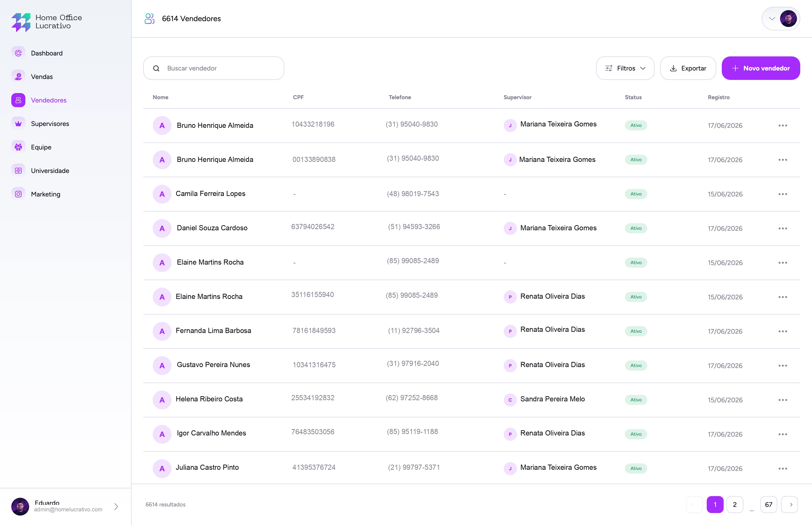Image resolution: width=812 pixels, height=525 pixels.
Task: Click the Marketing Instagram icon
Action: pyautogui.click(x=18, y=194)
